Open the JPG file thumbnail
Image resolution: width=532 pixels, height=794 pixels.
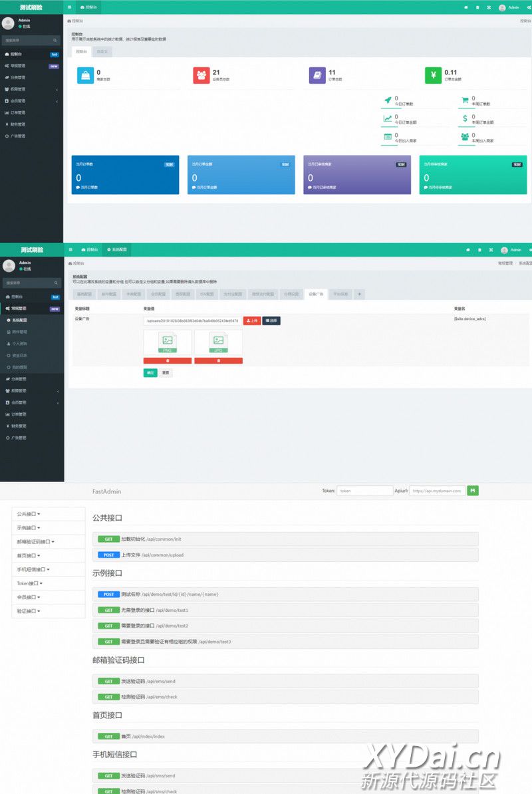(x=219, y=342)
